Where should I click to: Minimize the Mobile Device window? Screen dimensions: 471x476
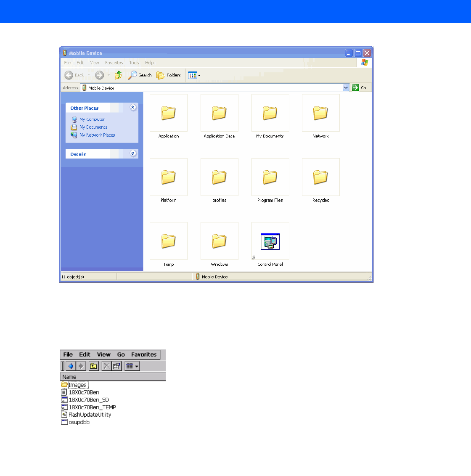pyautogui.click(x=349, y=53)
